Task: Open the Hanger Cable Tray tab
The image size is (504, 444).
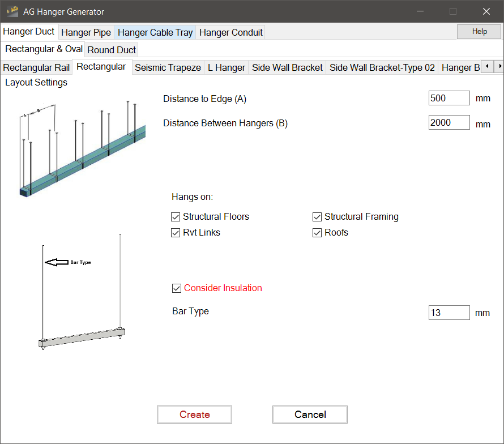Action: (155, 33)
